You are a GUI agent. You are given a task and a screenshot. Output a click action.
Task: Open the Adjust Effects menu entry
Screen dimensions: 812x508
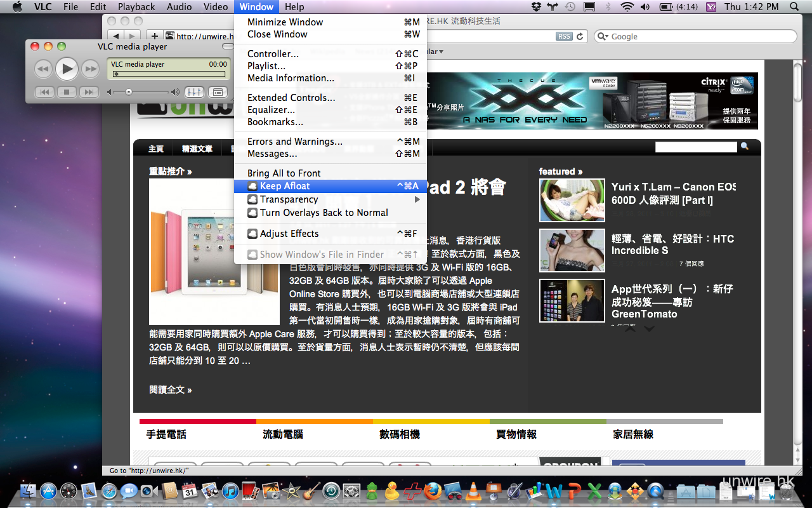click(x=289, y=234)
